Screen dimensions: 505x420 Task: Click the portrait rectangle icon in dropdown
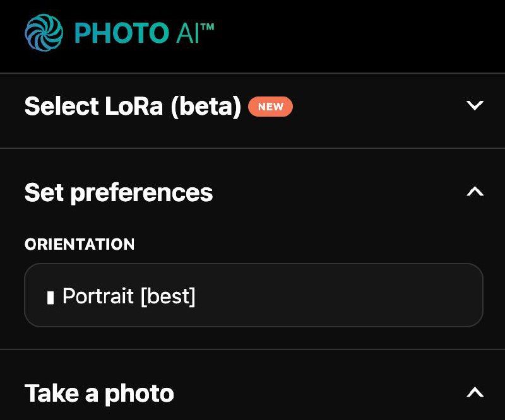(50, 297)
